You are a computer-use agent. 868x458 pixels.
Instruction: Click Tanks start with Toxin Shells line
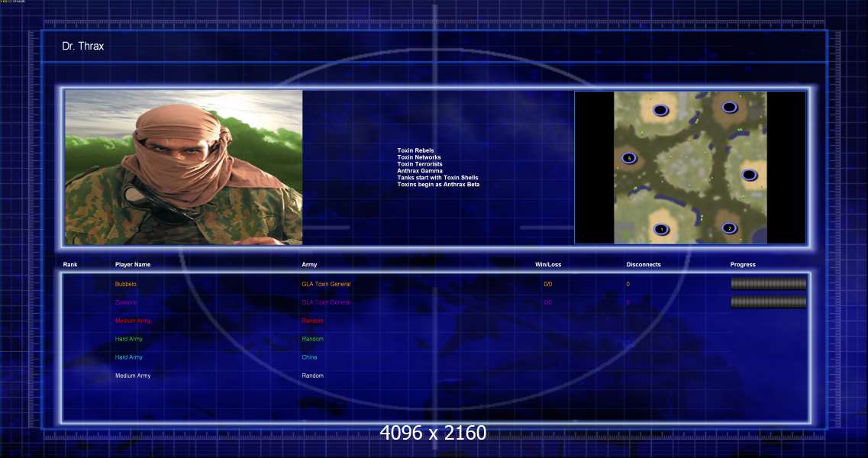pos(438,178)
